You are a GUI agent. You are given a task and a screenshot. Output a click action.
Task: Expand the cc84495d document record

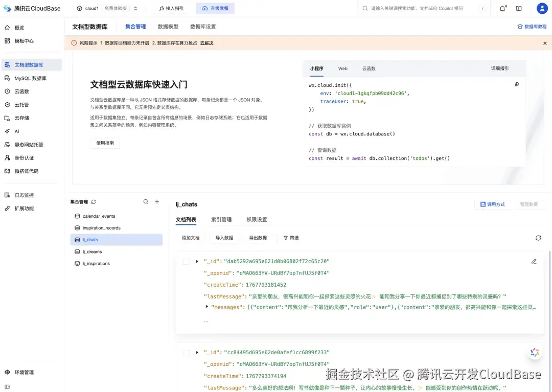pos(197,353)
